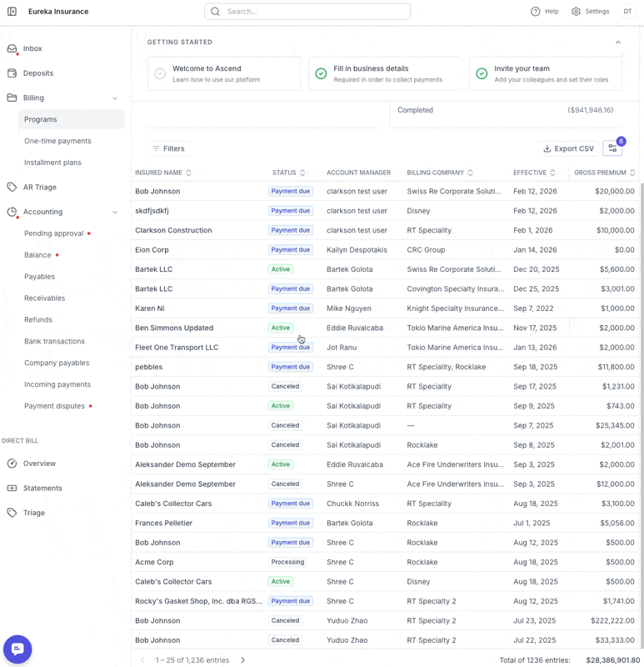The image size is (644, 667).
Task: Focus the Search input field
Action: point(307,12)
